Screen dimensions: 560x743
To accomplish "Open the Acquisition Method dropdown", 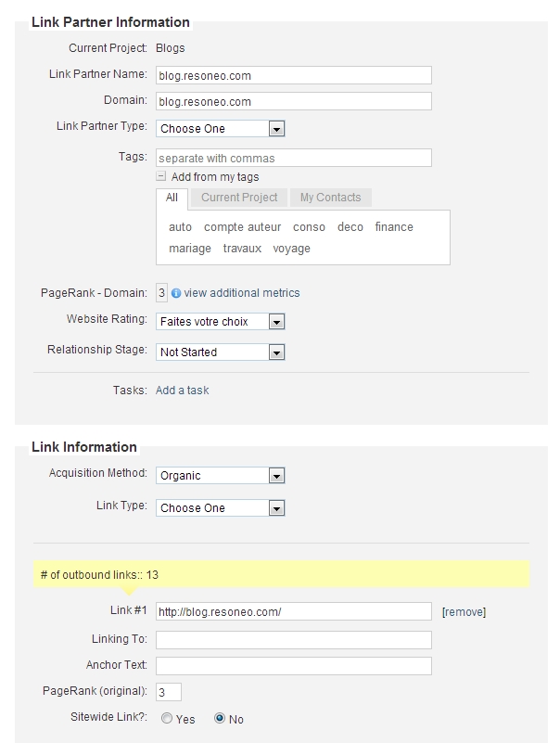I will 221,475.
